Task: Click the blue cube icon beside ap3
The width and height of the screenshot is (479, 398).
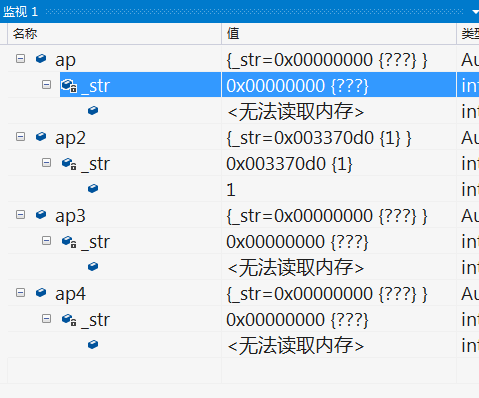Action: [x=41, y=215]
